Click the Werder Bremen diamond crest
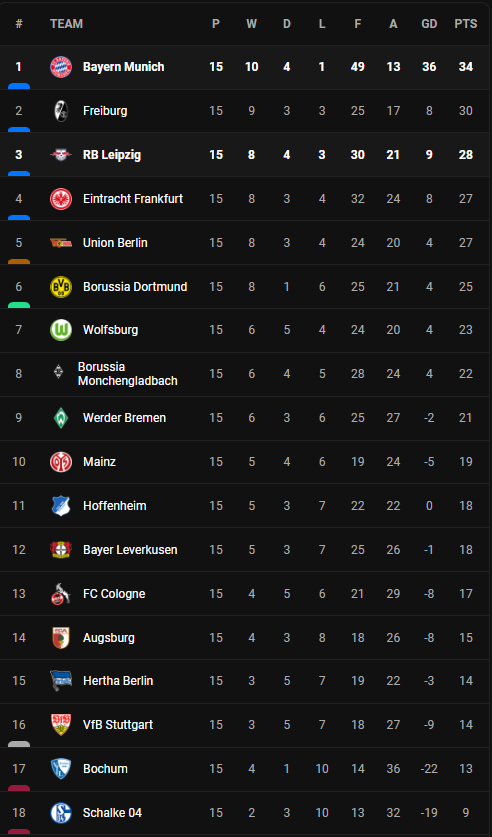 pos(61,418)
